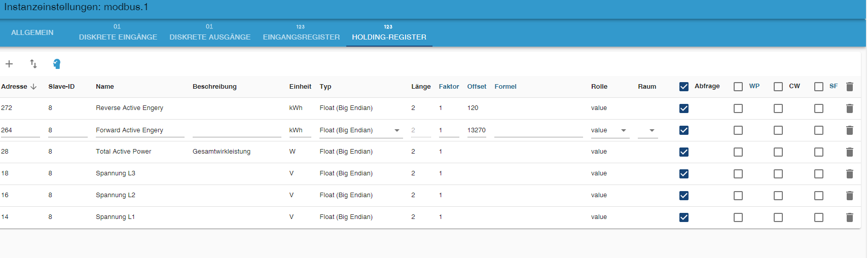Toggle the header CW checkbox

(x=778, y=87)
